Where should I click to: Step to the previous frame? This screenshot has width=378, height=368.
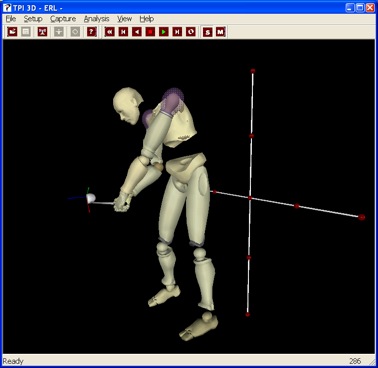coord(123,32)
